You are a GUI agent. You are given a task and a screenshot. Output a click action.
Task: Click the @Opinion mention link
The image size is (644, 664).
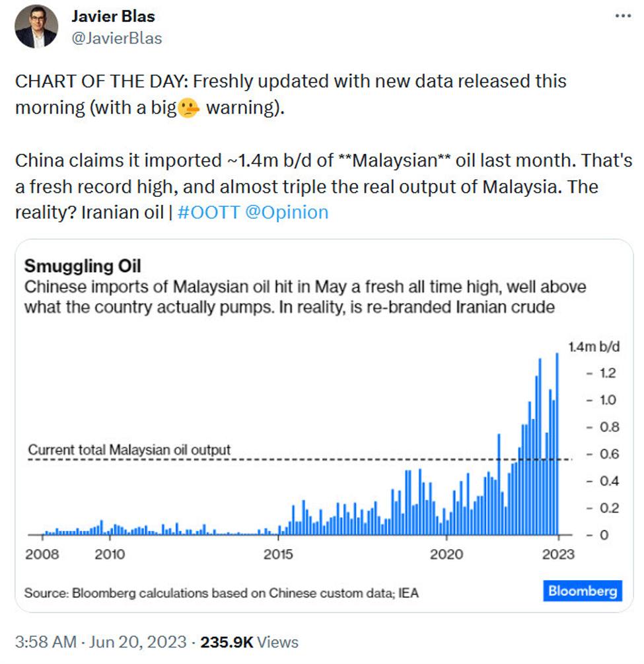coord(287,212)
